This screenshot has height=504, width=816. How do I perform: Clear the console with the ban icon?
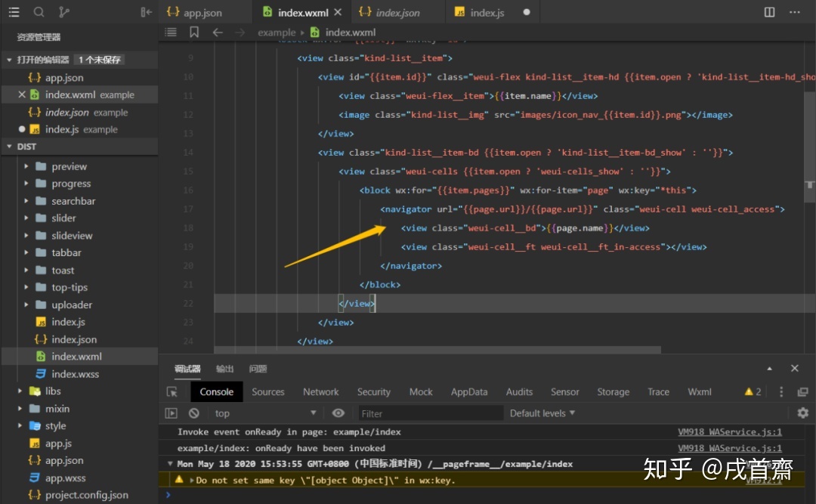coord(194,413)
